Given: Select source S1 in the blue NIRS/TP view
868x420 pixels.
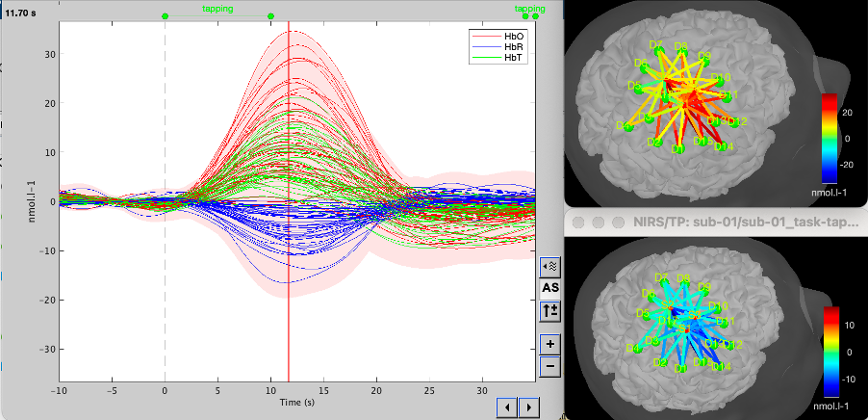Looking at the screenshot, I should pos(686,329).
